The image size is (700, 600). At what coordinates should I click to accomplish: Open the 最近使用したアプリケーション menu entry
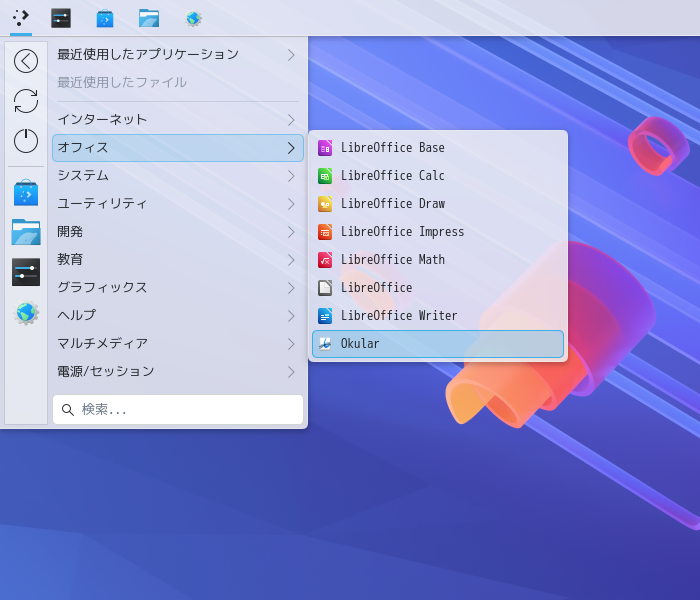click(178, 55)
